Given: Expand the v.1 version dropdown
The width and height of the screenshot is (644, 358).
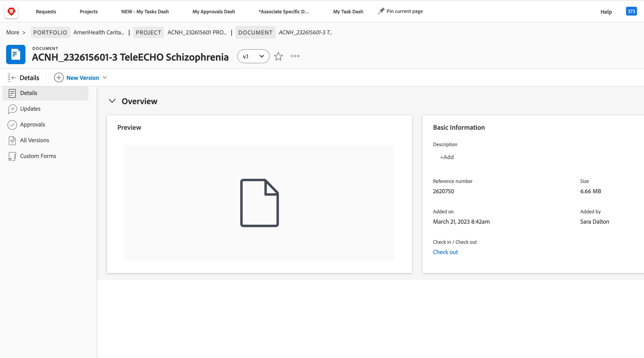Looking at the screenshot, I should [x=253, y=56].
